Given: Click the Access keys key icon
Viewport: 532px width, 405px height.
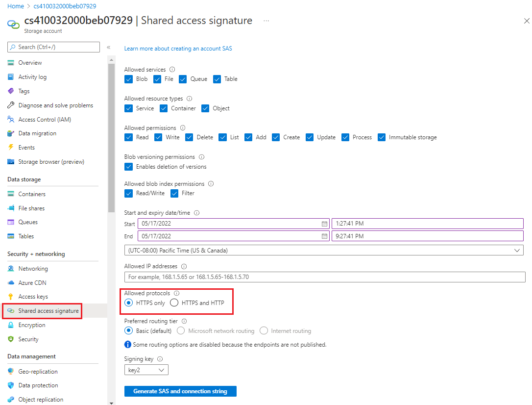Looking at the screenshot, I should (x=11, y=296).
